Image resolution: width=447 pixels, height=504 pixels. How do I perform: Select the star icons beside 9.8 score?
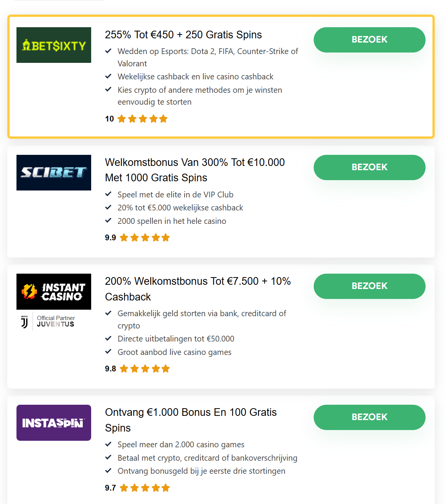[145, 369]
